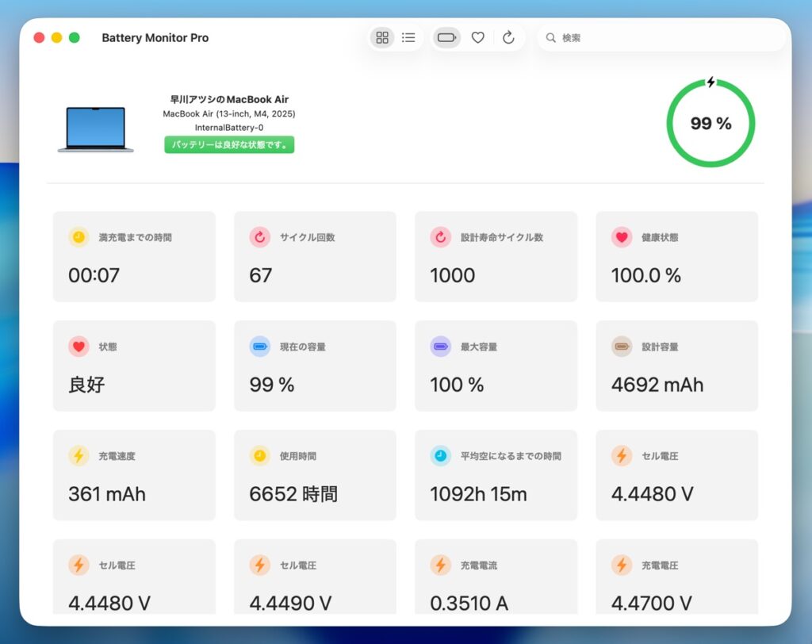Click the red cycle icon for サイクル回数
Viewport: 812px width, 644px height.
tap(259, 237)
